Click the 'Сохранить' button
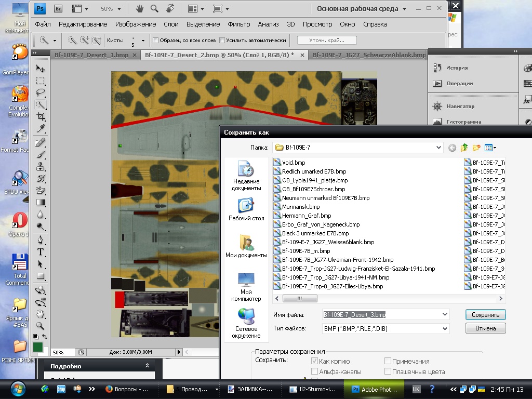The height and width of the screenshot is (399, 532). (x=485, y=315)
